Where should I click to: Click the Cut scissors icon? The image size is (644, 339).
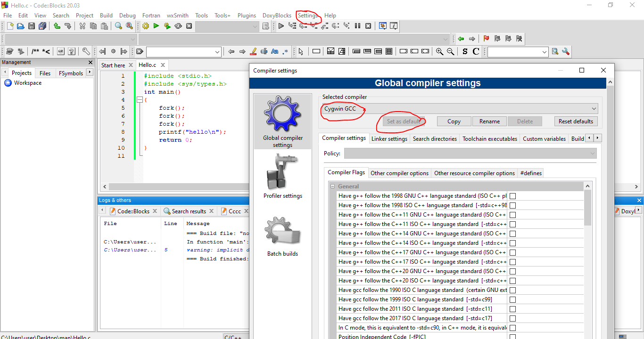(x=82, y=26)
